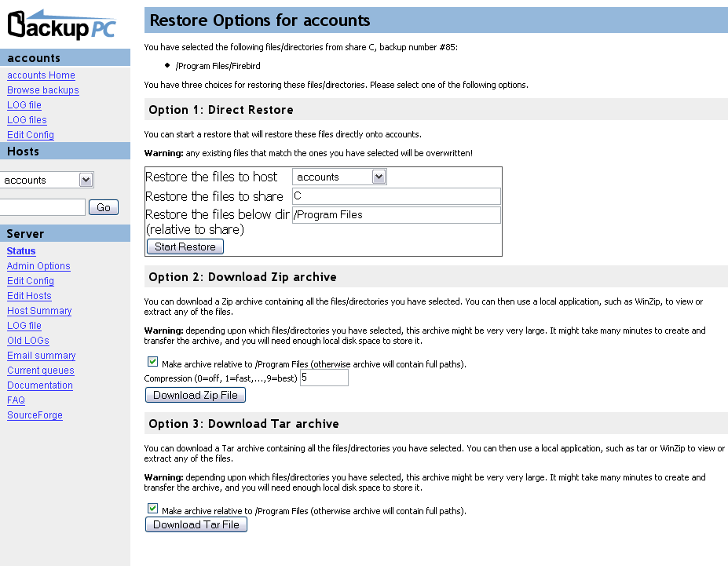Click the Option 2: Download Zip archive heading
This screenshot has height=566, width=728.
(x=243, y=277)
